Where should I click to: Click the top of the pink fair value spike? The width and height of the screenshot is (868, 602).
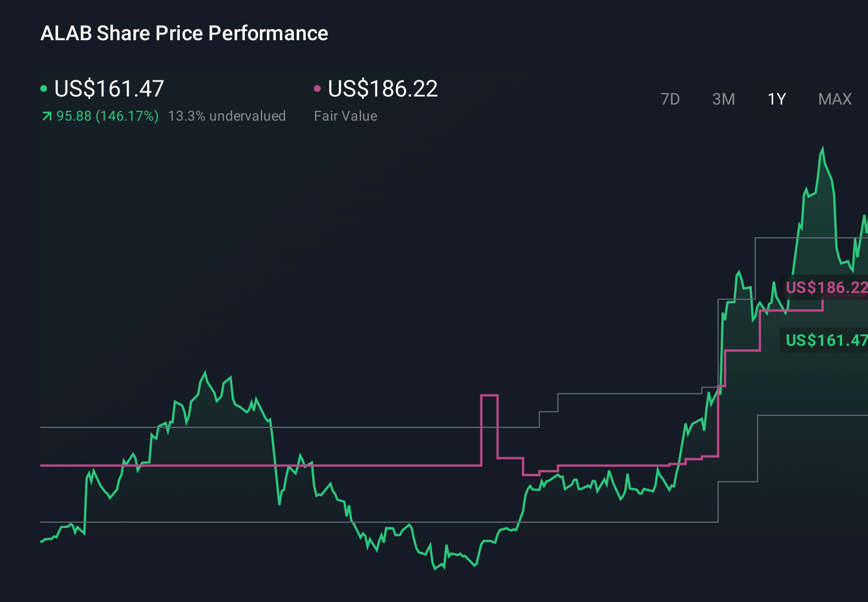[489, 395]
